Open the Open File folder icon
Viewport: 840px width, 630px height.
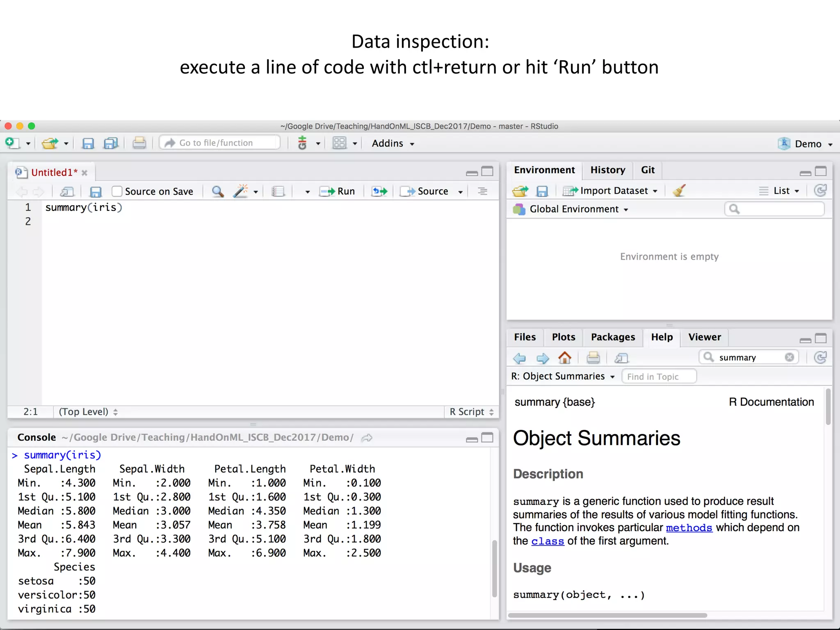(x=50, y=143)
